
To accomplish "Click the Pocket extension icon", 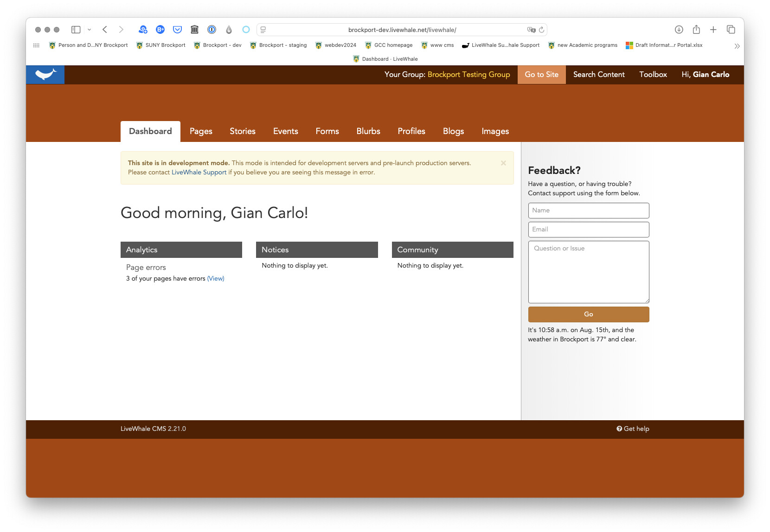I will (177, 30).
